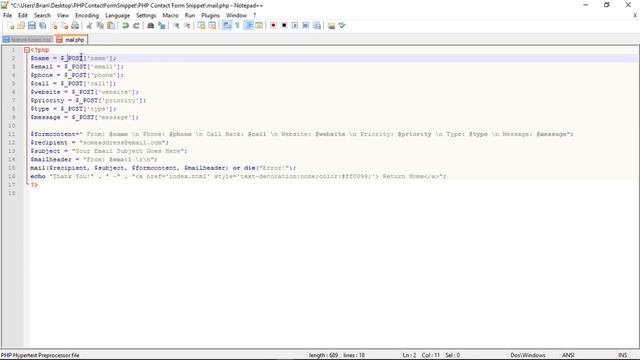Click line number 10 in the margin
Image resolution: width=640 pixels, height=360 pixels.
pos(11,126)
